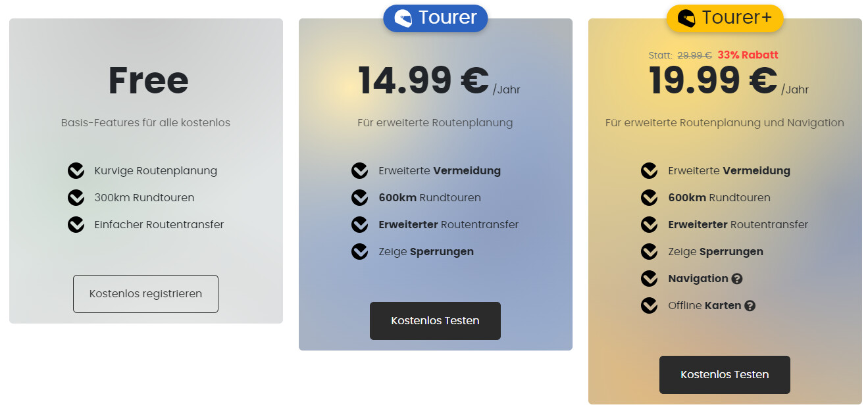Select the blue Tourer plan badge
Screen dimensions: 868x413
coord(436,18)
